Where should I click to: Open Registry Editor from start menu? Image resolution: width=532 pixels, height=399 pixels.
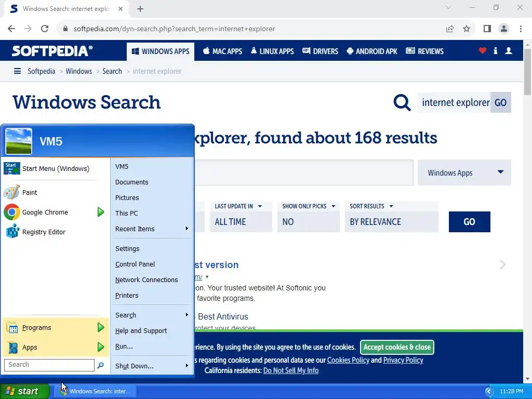point(54,232)
